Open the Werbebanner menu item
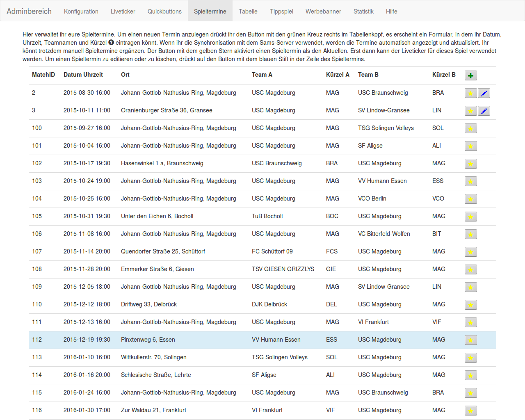This screenshot has height=420, width=525. [323, 11]
